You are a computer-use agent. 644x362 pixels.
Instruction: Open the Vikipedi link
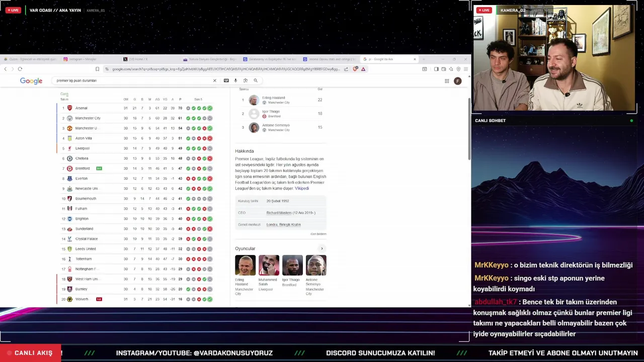(x=302, y=189)
